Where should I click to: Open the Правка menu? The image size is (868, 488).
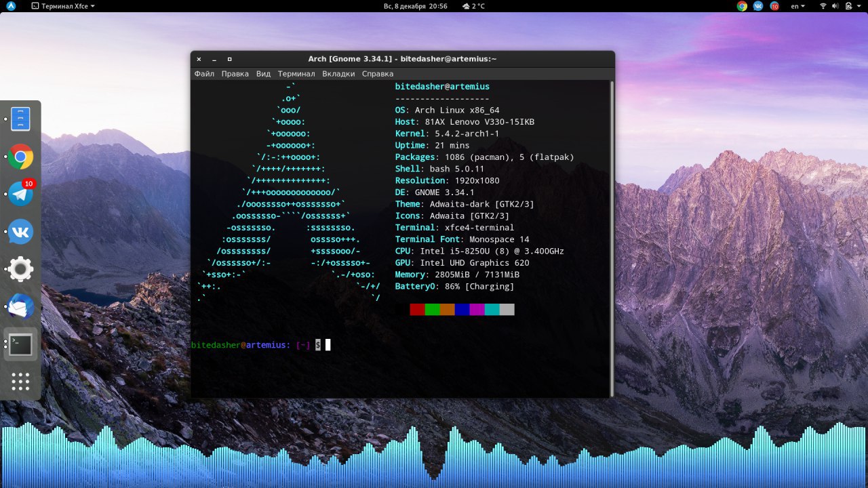(x=235, y=74)
